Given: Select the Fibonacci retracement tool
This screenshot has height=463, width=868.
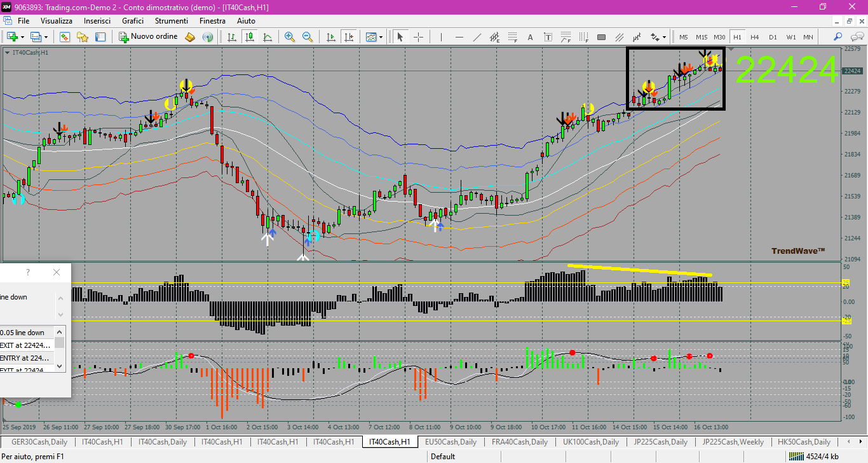Looking at the screenshot, I should (513, 37).
